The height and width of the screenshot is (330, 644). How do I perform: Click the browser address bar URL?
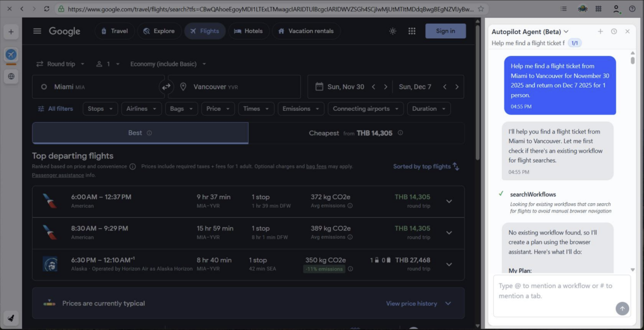(x=270, y=8)
